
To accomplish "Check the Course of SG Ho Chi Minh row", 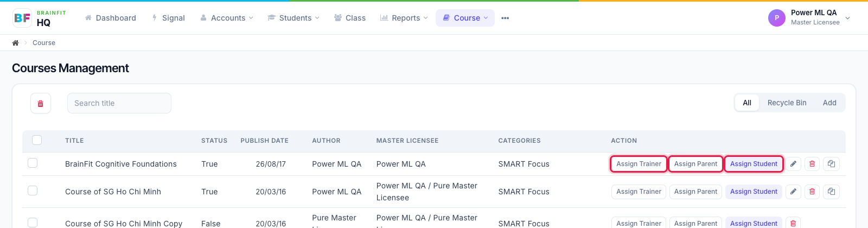I will tap(33, 191).
